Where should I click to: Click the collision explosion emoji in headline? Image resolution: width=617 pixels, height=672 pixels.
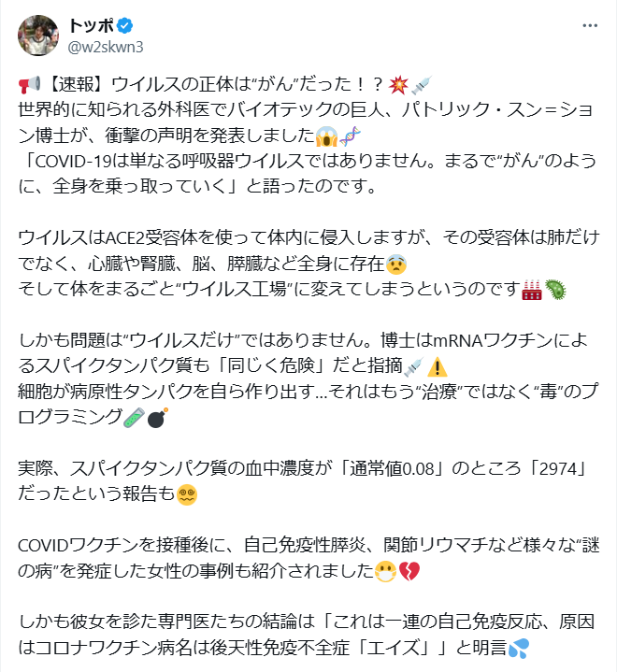[x=396, y=84]
